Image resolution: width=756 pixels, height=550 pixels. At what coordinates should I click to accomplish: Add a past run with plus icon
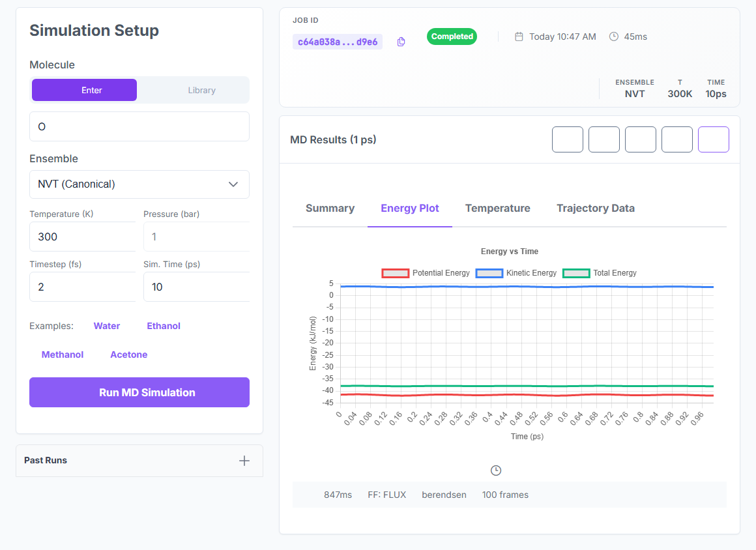244,461
